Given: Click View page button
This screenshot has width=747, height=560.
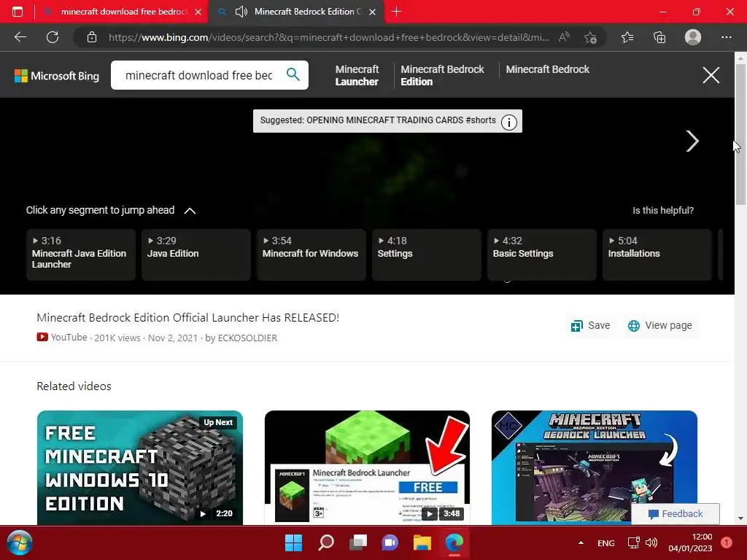Looking at the screenshot, I should [659, 326].
